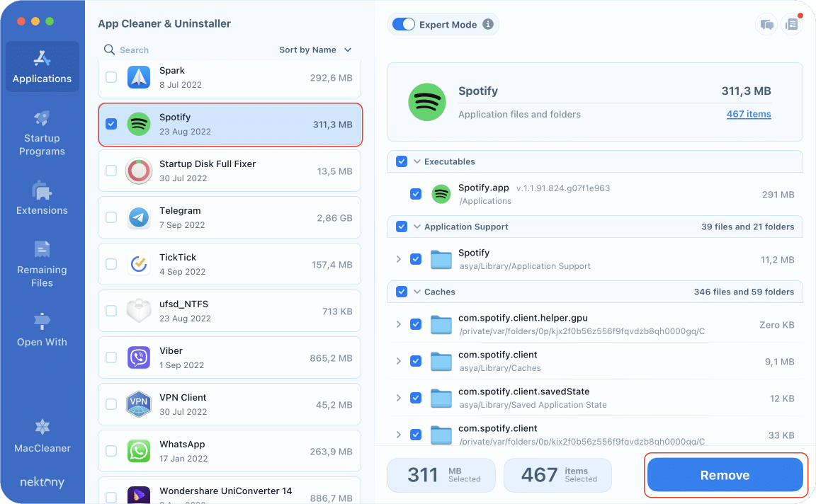This screenshot has width=816, height=504.
Task: Click the Startup Disk Full Fixer icon
Action: [139, 171]
